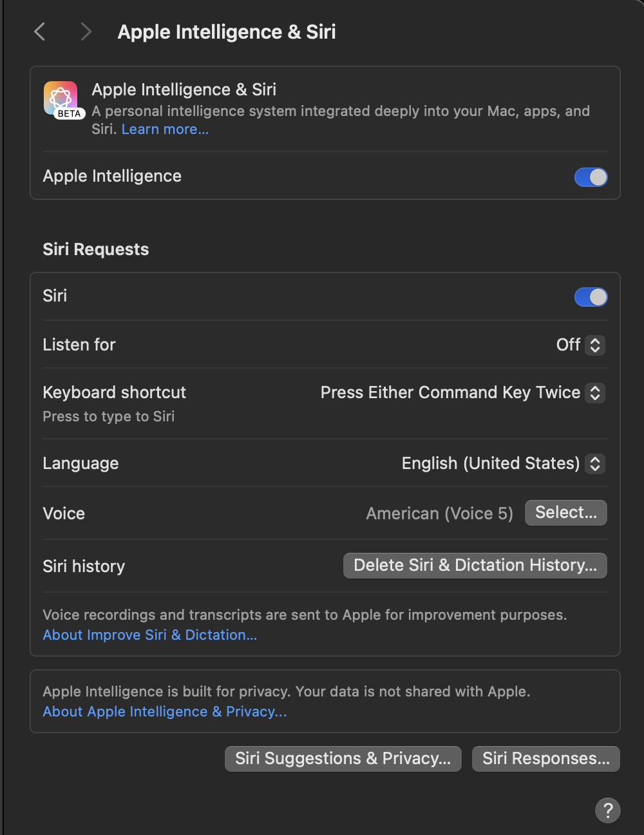Click the Keyboard shortcut label

point(114,392)
